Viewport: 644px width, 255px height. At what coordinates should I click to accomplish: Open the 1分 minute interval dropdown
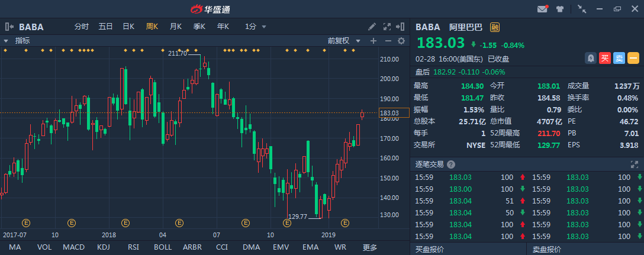coord(256,27)
